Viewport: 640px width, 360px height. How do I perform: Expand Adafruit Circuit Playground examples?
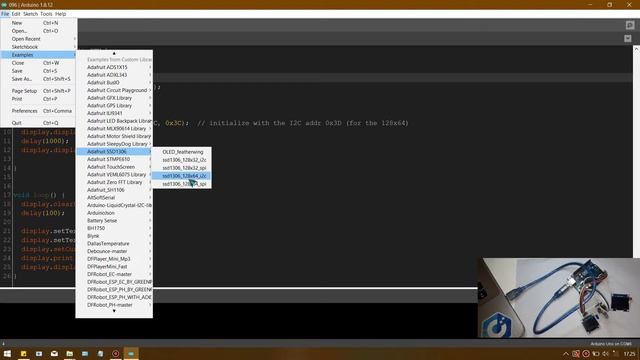tap(114, 90)
